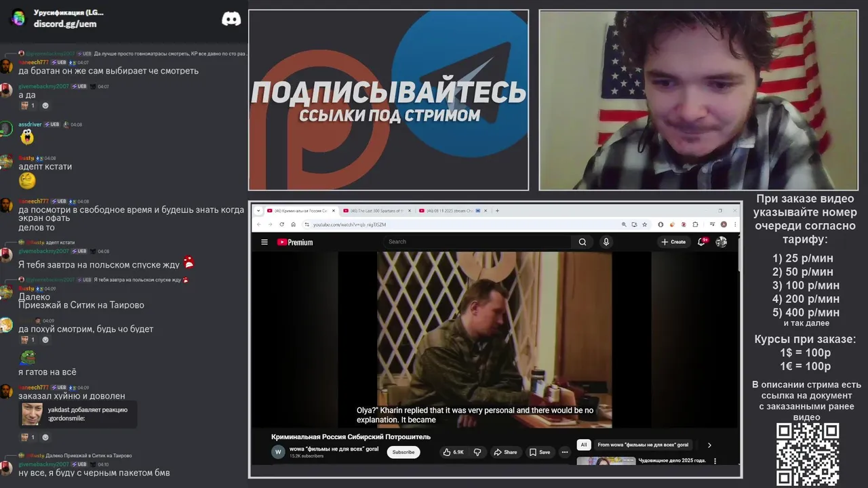
Task: Open a new browser tab
Action: (x=497, y=211)
